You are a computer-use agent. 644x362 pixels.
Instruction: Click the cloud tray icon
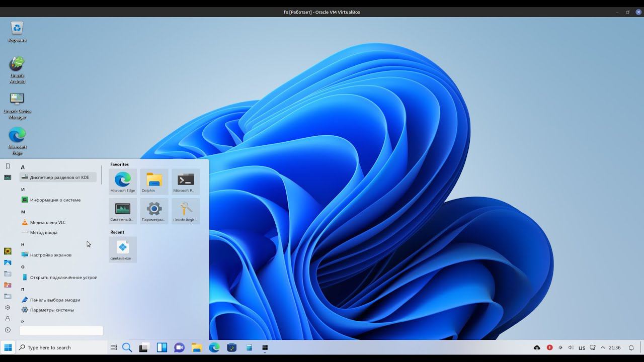pyautogui.click(x=537, y=347)
